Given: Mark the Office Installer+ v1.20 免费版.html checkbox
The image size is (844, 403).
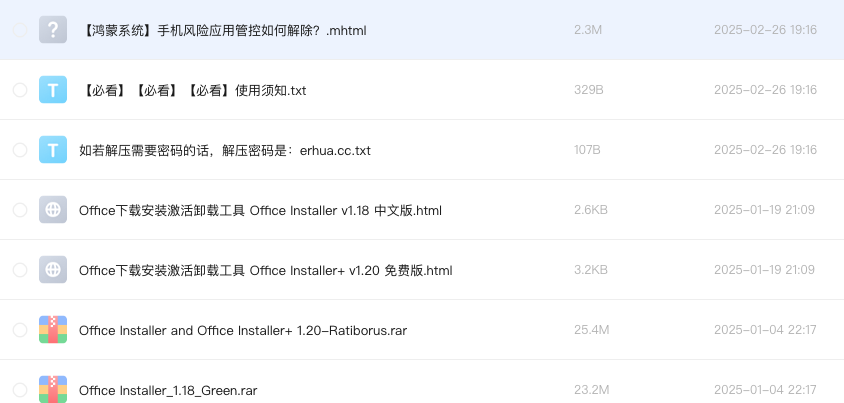Looking at the screenshot, I should pos(20,270).
